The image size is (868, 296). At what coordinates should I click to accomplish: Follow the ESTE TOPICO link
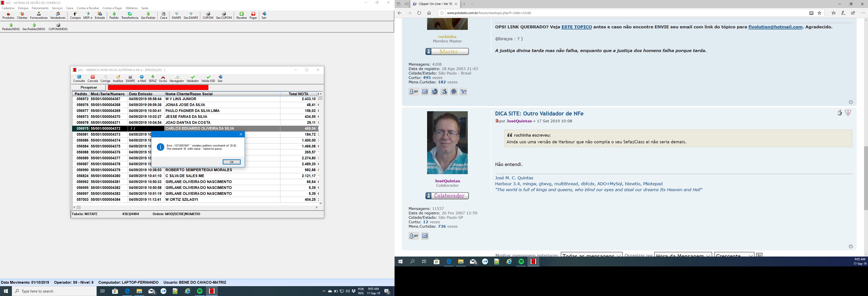pyautogui.click(x=576, y=27)
